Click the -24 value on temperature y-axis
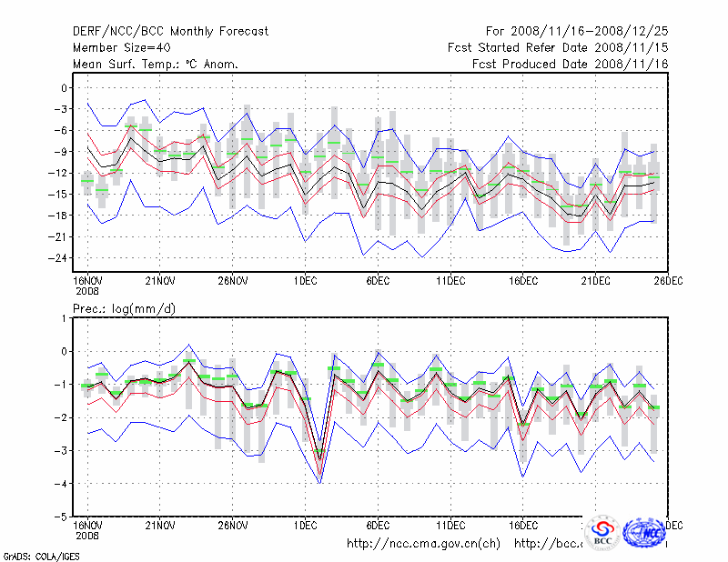This screenshot has height=562, width=728. (x=59, y=257)
